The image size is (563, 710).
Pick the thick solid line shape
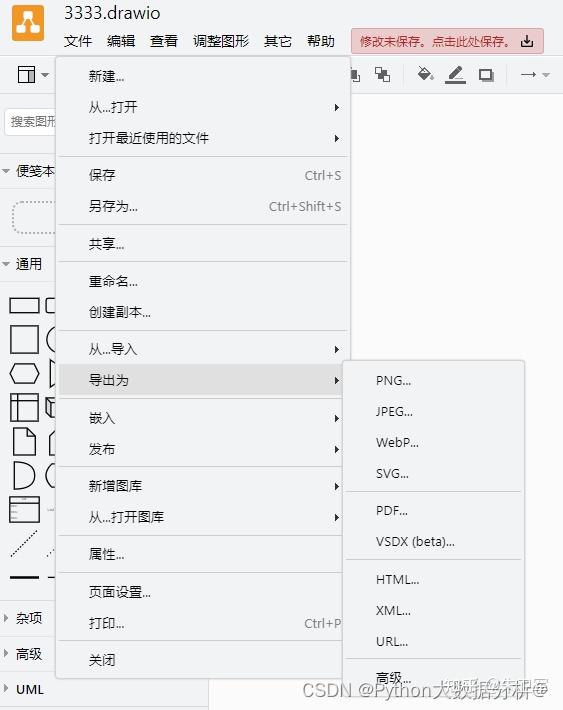(24, 577)
